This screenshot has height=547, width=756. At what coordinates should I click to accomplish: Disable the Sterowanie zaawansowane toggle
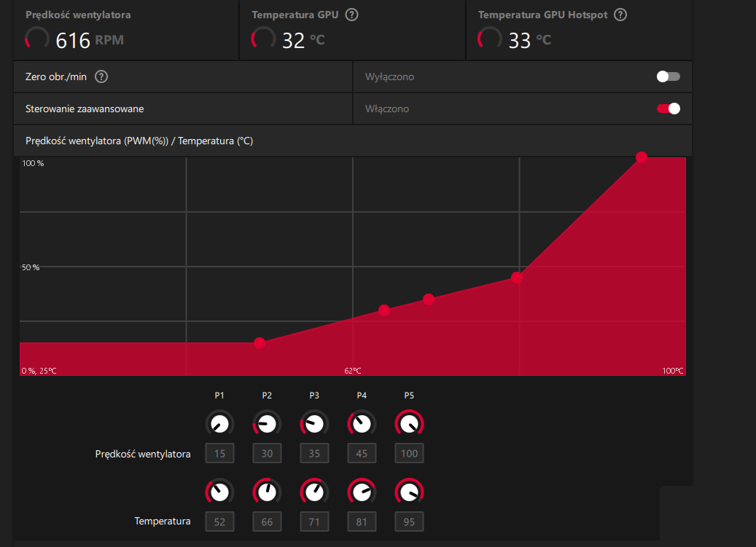(668, 109)
